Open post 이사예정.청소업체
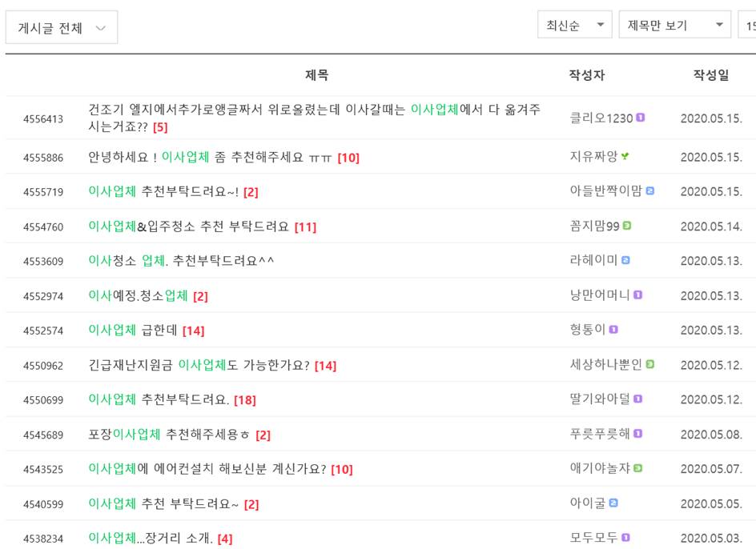 click(138, 295)
